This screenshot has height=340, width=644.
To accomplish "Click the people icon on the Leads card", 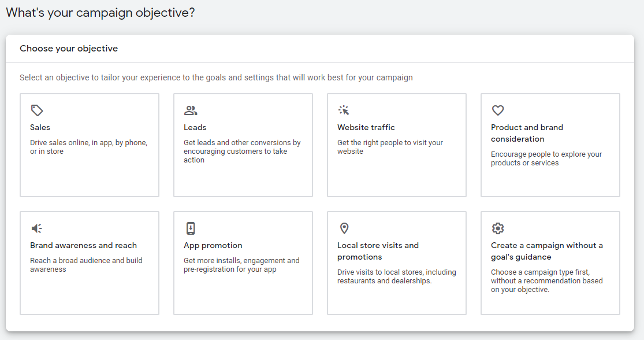I will [x=191, y=110].
